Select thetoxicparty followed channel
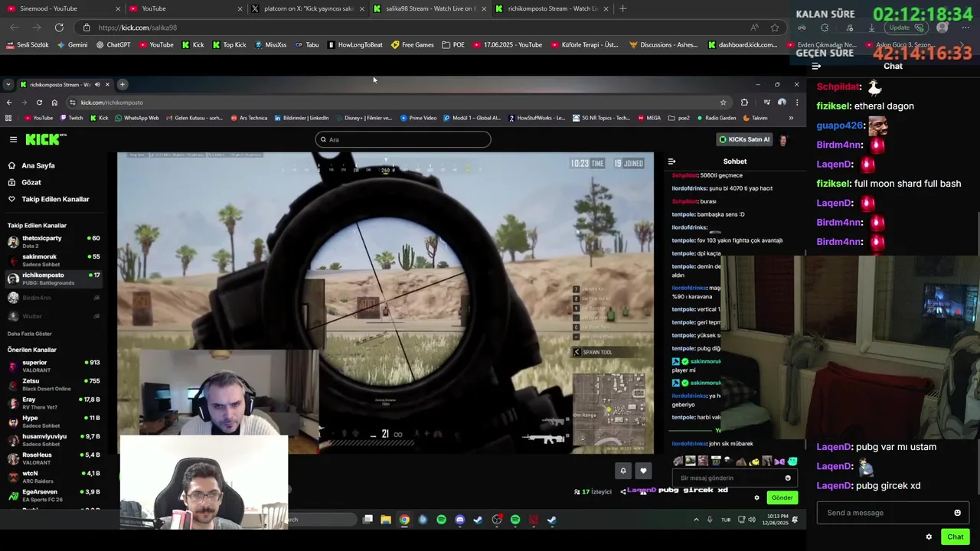This screenshot has width=980, height=551. point(53,241)
